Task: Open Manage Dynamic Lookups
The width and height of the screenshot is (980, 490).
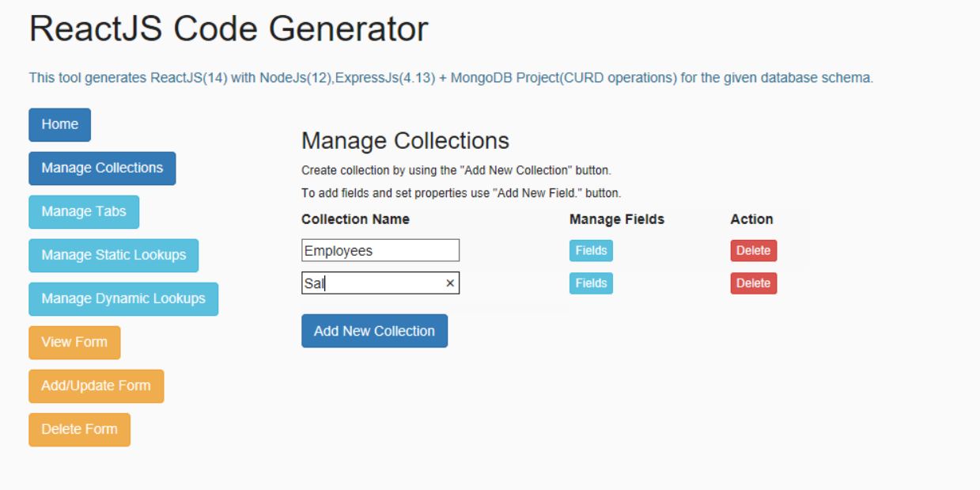Action: pyautogui.click(x=123, y=299)
